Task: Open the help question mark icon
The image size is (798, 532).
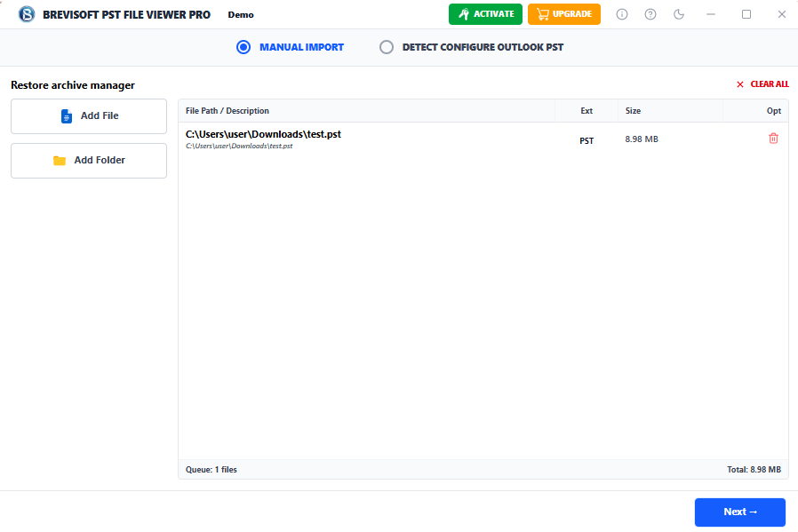Action: click(650, 14)
